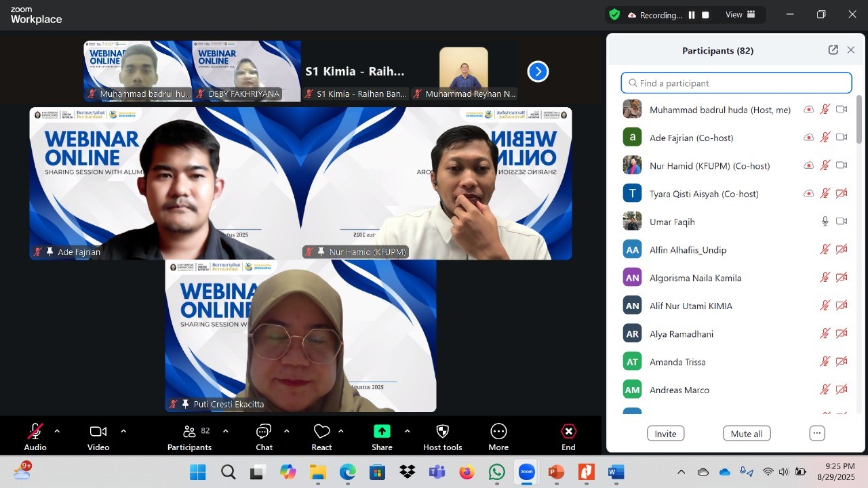Expand the participants options arrow
The width and height of the screenshot is (868, 488).
tap(225, 431)
